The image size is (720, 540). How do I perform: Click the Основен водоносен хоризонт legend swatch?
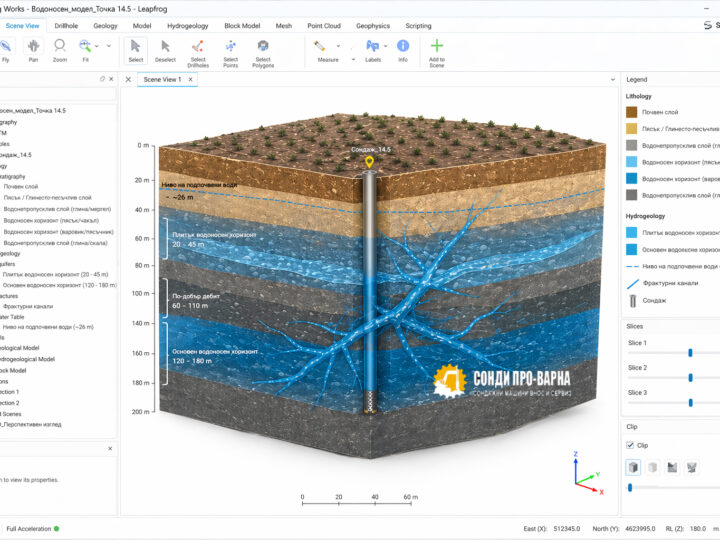tap(632, 249)
